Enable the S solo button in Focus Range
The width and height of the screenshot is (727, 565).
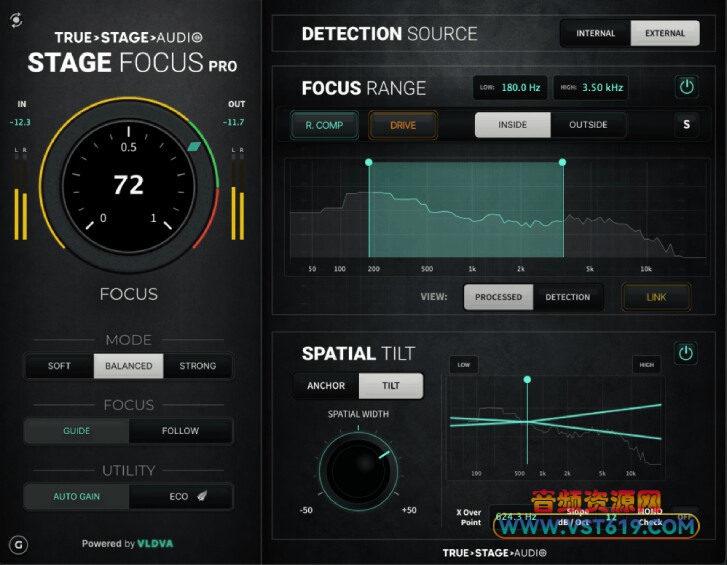[x=686, y=124]
